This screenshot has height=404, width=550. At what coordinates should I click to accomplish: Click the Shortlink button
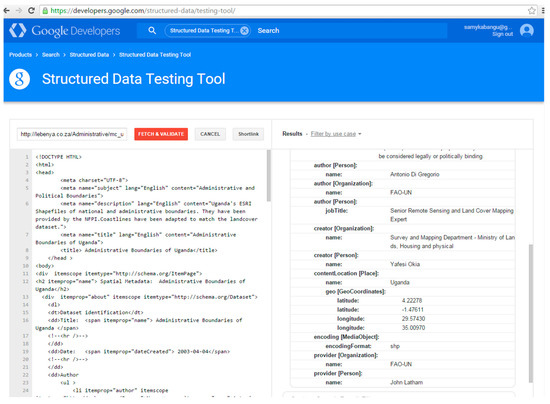click(248, 134)
